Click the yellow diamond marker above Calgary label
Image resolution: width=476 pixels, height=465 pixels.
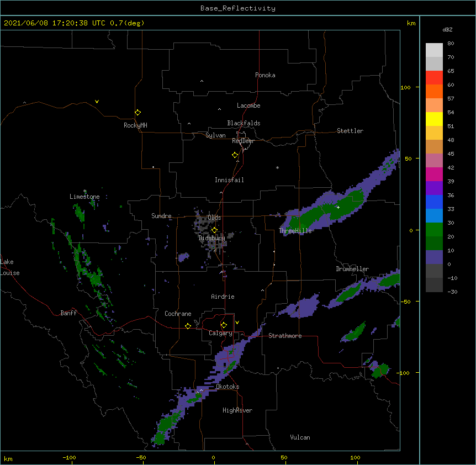[224, 325]
